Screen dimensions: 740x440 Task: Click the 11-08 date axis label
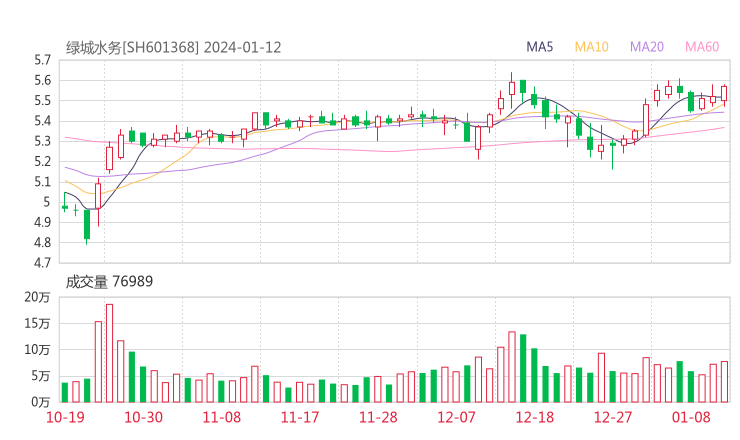[x=221, y=417]
